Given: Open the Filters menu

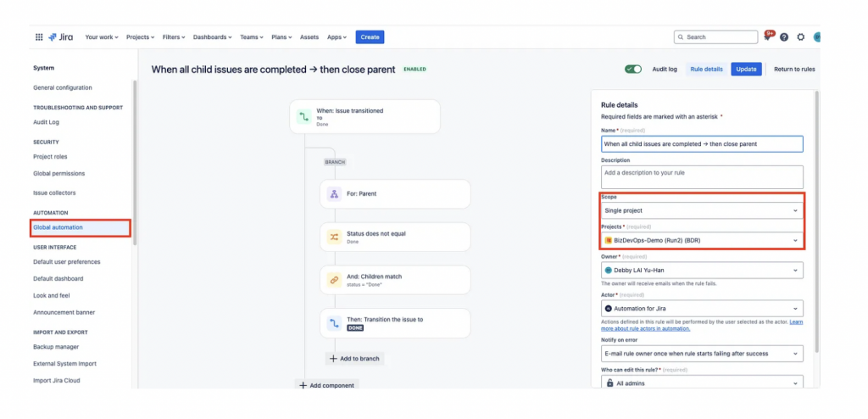Looking at the screenshot, I should pyautogui.click(x=174, y=37).
